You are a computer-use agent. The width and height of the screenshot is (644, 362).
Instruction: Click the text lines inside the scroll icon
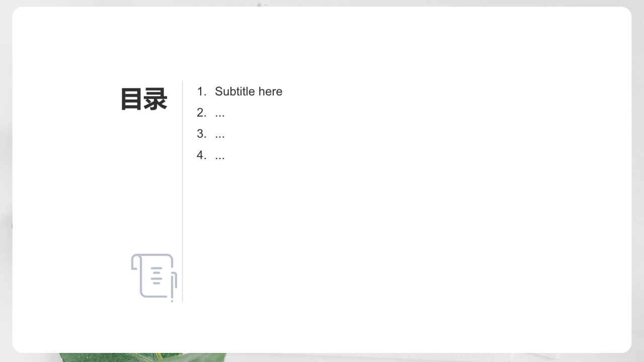(156, 276)
